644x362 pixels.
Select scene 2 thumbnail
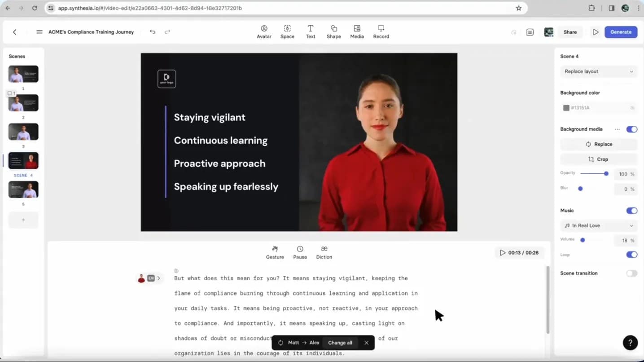click(23, 103)
